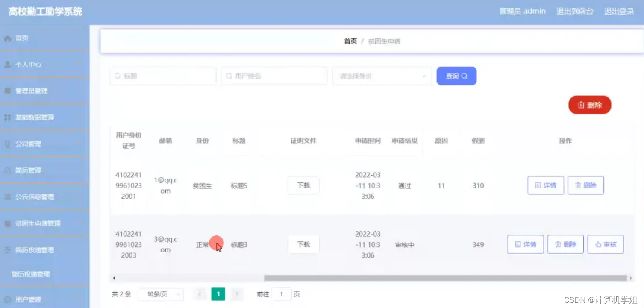Focus the 用户姓名 search field

274,76
